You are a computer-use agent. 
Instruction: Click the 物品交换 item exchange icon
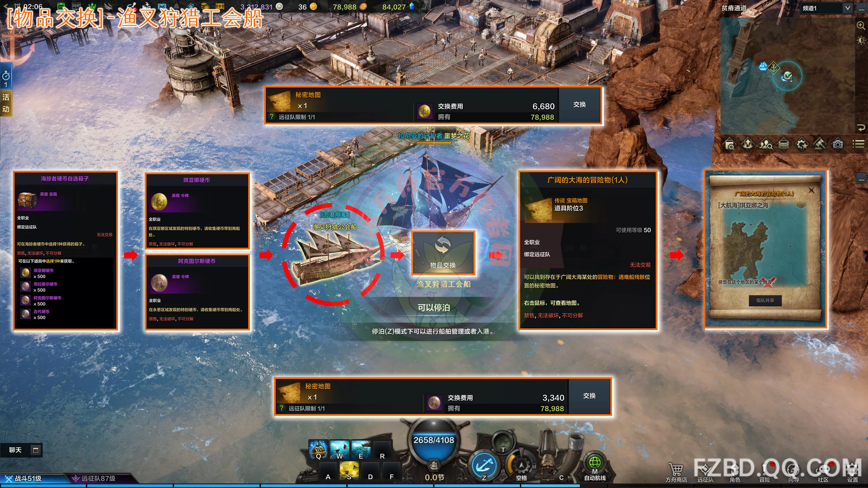click(443, 253)
